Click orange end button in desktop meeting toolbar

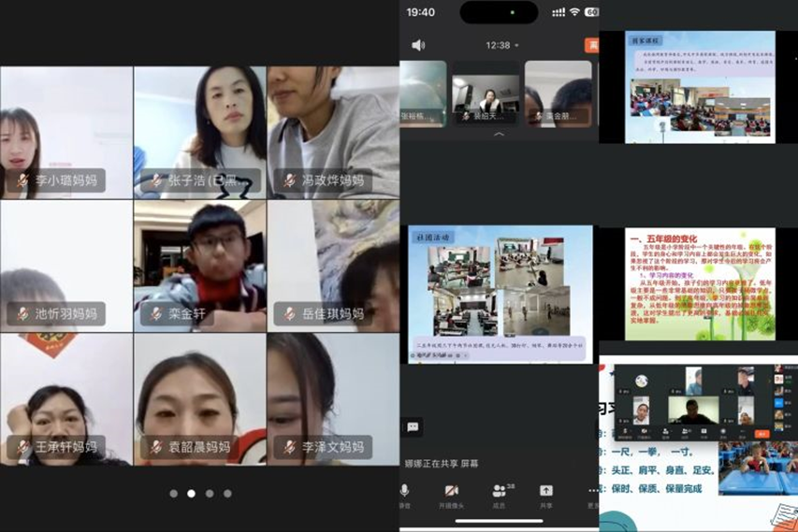[762, 433]
